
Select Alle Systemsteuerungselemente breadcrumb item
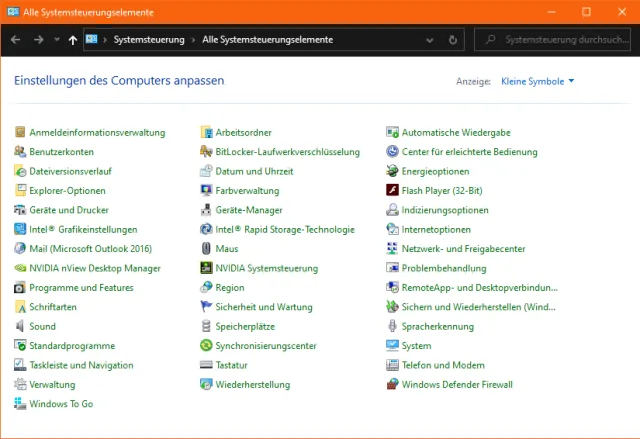pyautogui.click(x=267, y=40)
